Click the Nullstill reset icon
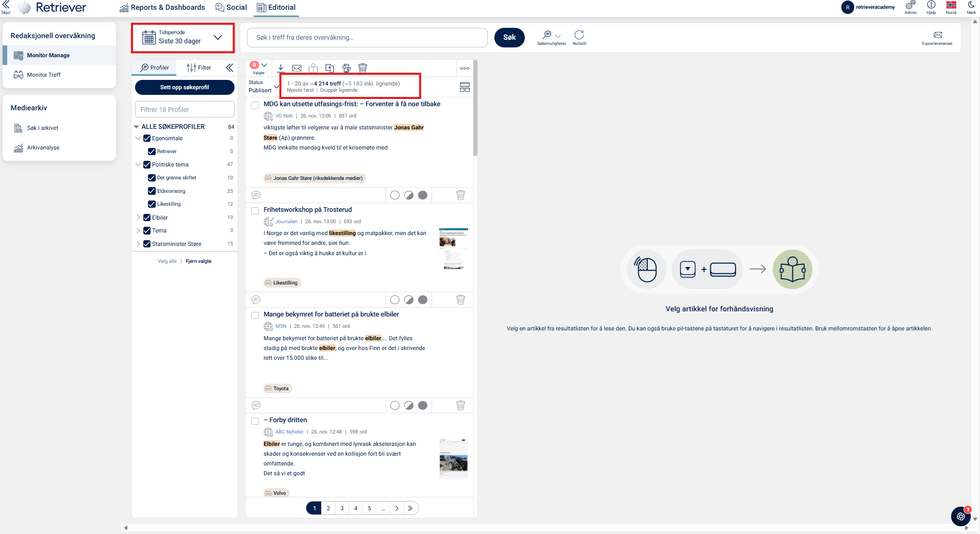This screenshot has height=534, width=980. [579, 37]
